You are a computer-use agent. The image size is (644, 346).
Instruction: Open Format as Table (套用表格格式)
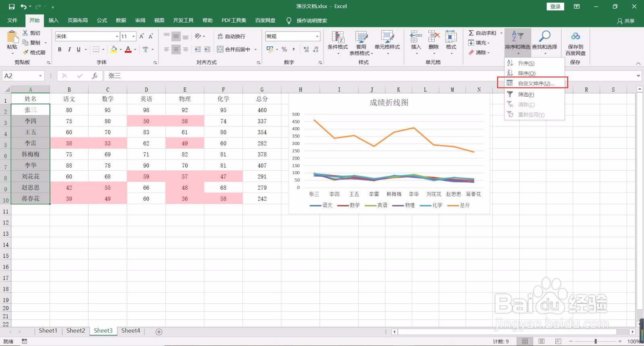click(361, 43)
